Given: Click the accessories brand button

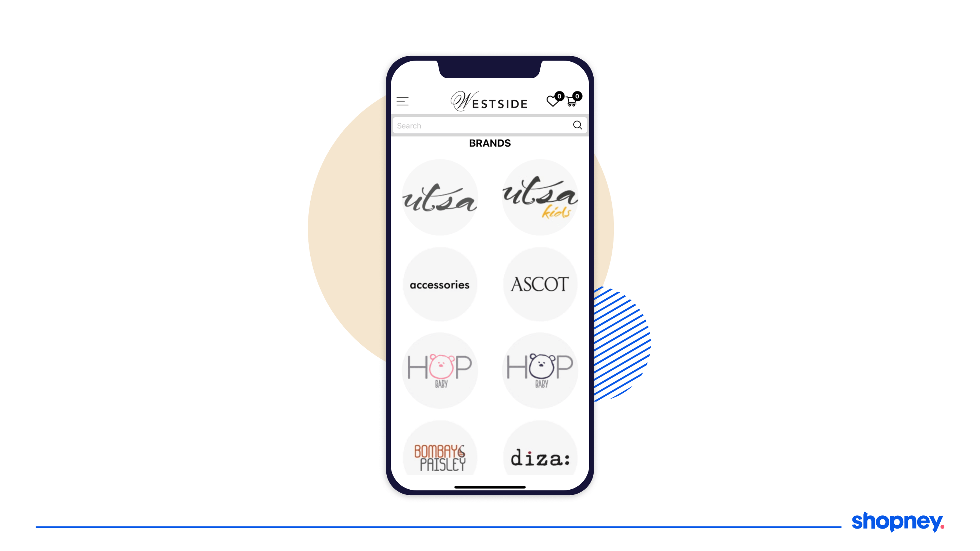Looking at the screenshot, I should coord(440,283).
